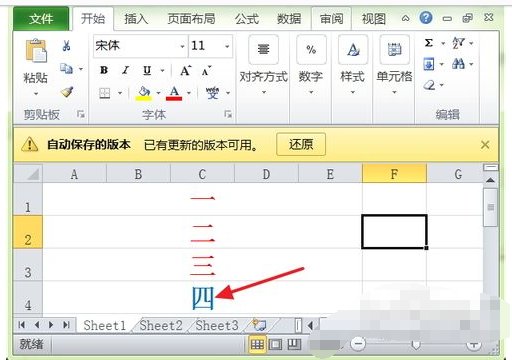The image size is (512, 360).
Task: Go to next sheet navigation arrow
Action: 51,325
